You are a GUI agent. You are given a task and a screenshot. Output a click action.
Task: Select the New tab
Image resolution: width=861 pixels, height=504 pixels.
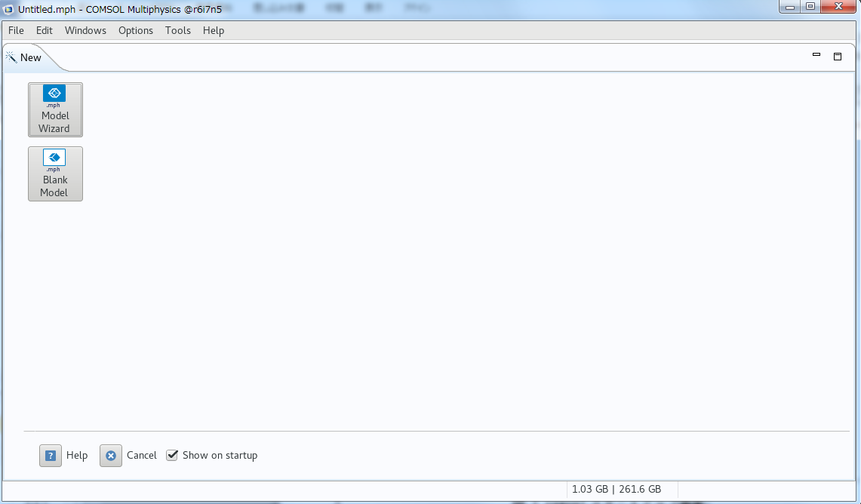click(31, 57)
